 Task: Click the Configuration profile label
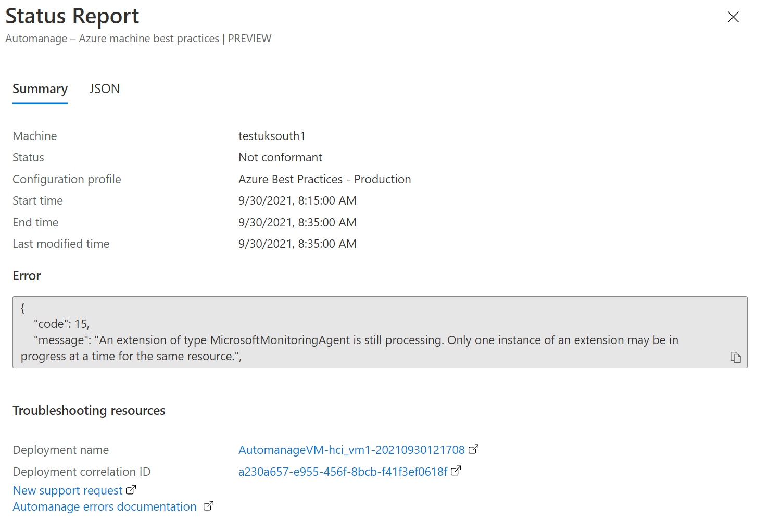[67, 179]
